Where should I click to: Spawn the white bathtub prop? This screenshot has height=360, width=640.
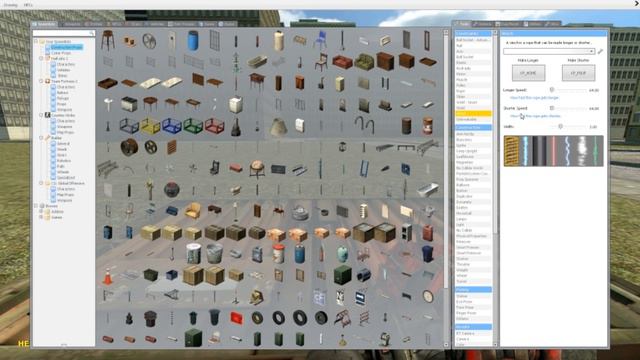[x=427, y=189]
